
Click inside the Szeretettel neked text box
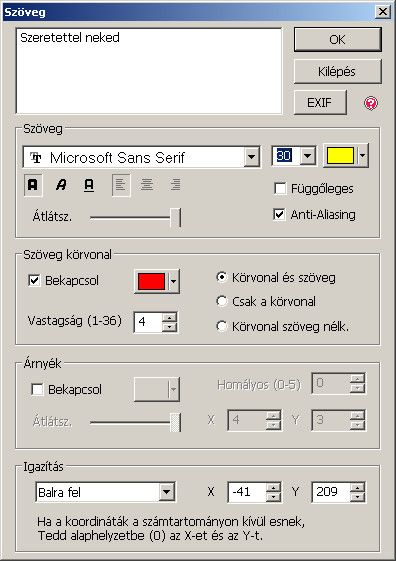[x=149, y=71]
